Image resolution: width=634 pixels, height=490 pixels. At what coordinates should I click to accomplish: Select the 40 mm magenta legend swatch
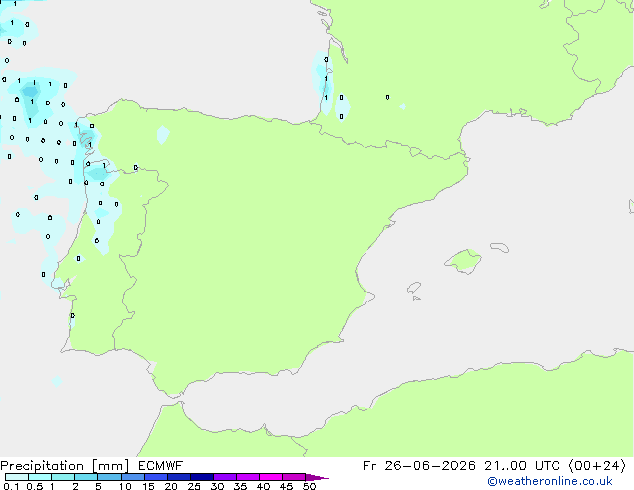click(x=271, y=477)
